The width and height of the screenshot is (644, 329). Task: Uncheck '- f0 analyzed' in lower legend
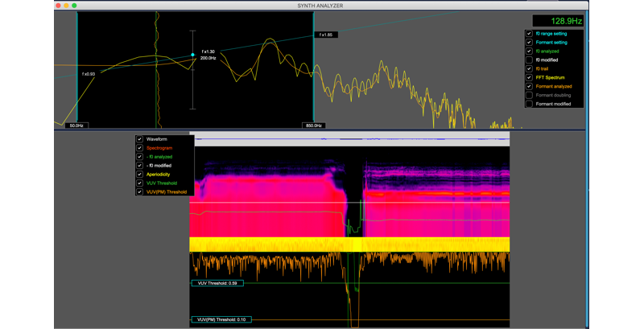click(x=139, y=157)
